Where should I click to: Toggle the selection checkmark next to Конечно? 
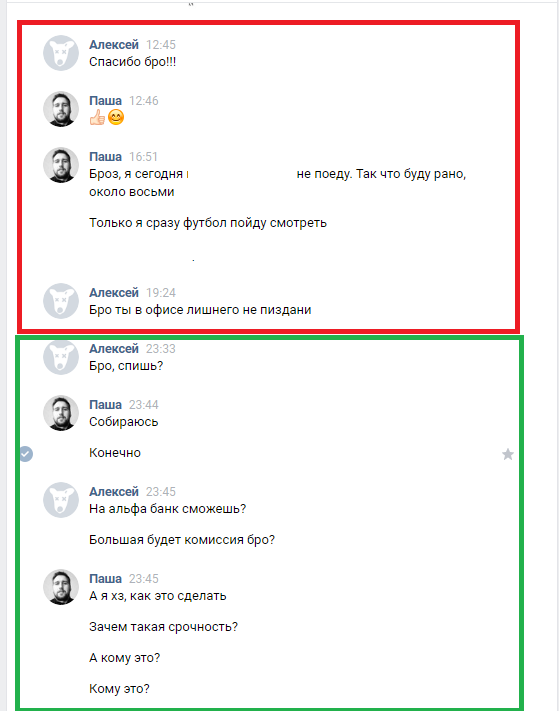[26, 453]
